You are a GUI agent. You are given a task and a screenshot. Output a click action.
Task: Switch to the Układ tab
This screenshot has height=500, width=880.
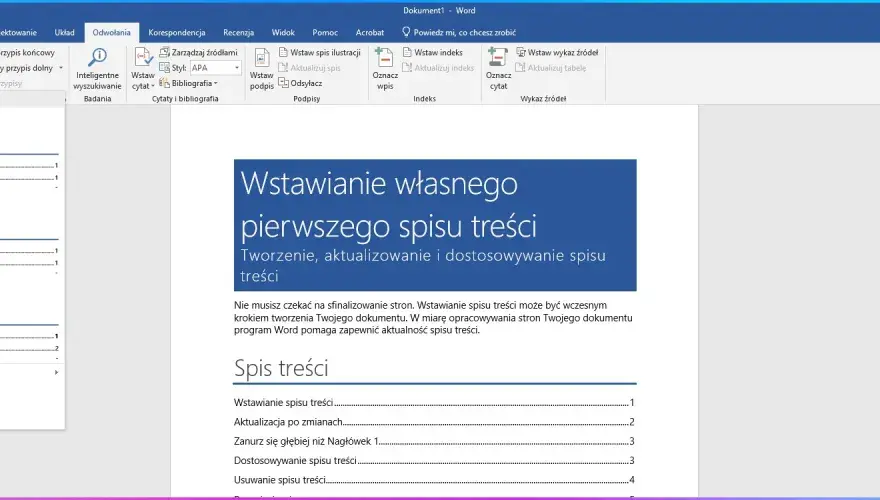tap(65, 33)
